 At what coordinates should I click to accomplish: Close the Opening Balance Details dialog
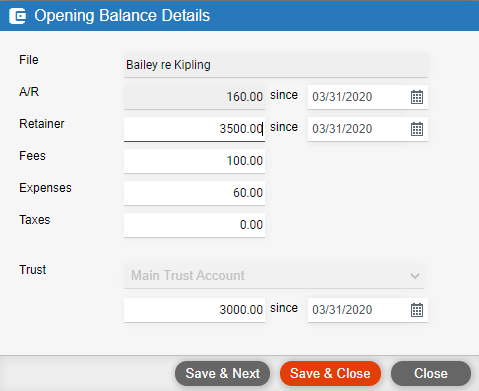pos(431,373)
